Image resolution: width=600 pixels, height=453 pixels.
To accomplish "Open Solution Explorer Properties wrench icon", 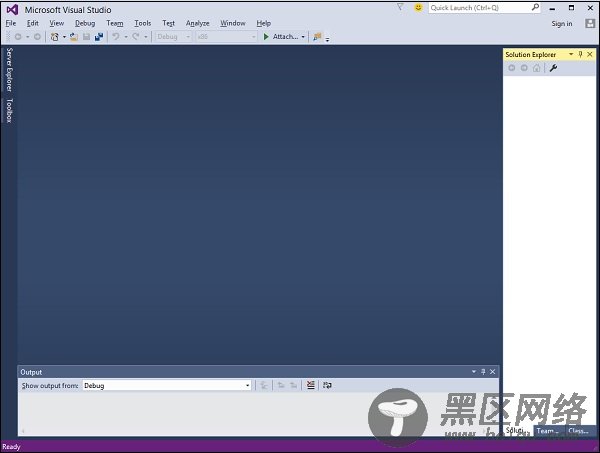I will (553, 68).
